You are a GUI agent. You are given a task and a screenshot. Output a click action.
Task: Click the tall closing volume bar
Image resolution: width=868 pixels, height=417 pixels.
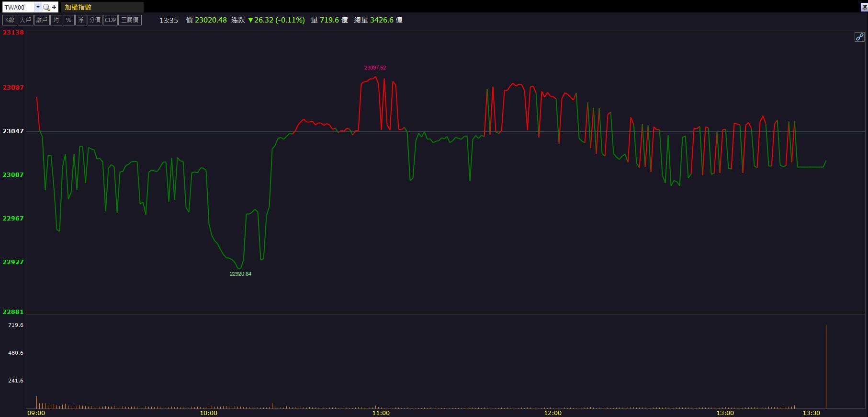coord(826,367)
